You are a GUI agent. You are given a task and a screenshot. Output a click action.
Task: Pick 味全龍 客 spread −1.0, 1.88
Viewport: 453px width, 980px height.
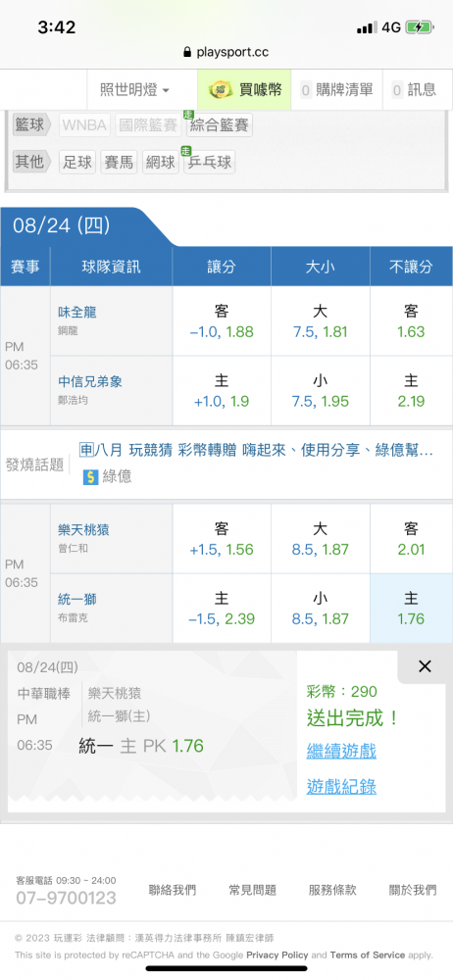(222, 321)
